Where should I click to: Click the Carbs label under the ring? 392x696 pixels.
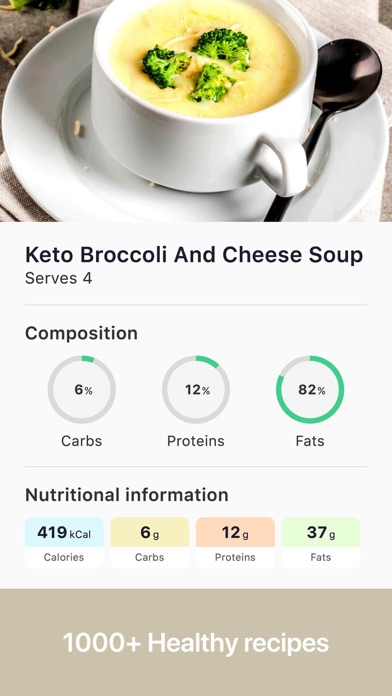point(82,441)
